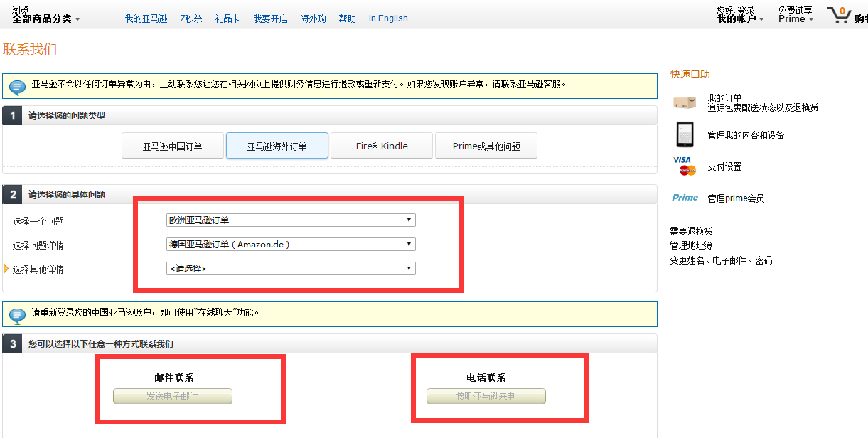Open 我要开店 in the top navigation
The width and height of the screenshot is (868, 438).
tap(270, 19)
